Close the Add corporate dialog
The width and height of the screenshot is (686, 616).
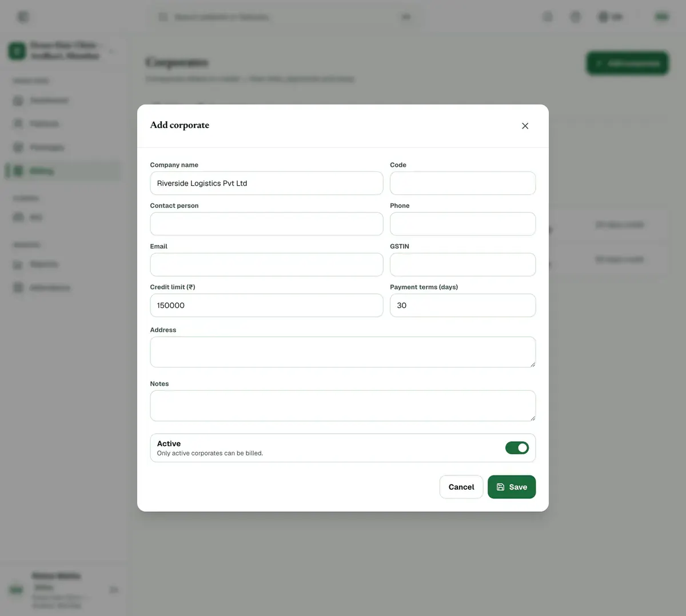[525, 126]
